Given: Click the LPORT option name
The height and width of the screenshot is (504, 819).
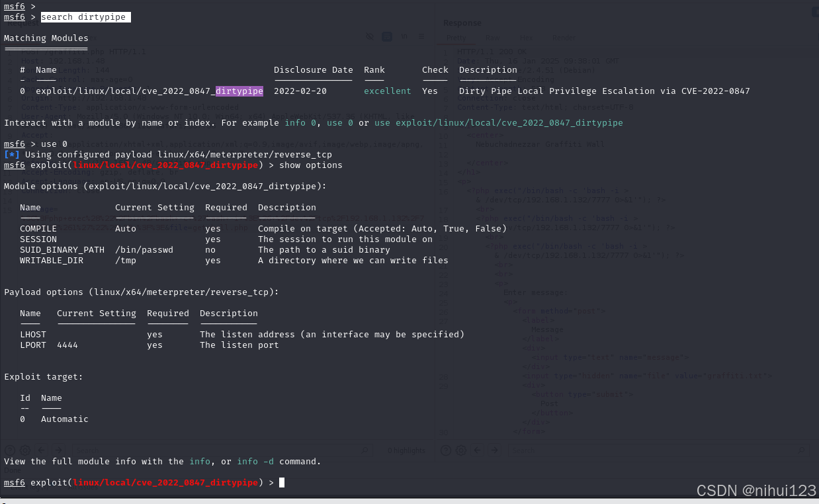Looking at the screenshot, I should [33, 345].
